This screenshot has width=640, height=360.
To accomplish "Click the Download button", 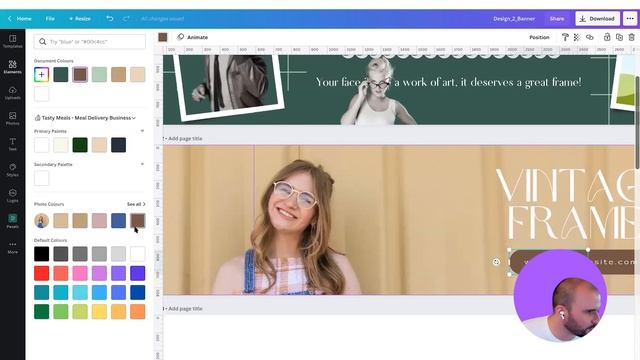I will tap(598, 18).
